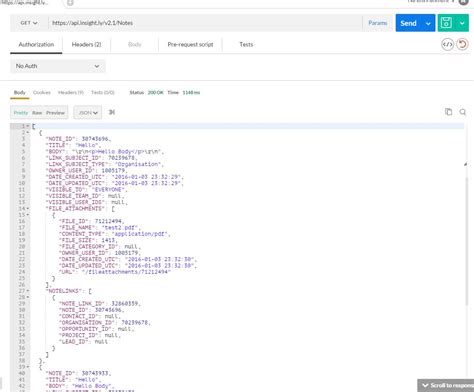Click the FILE_ID value 71212494
The width and height of the screenshot is (474, 392).
click(108, 221)
